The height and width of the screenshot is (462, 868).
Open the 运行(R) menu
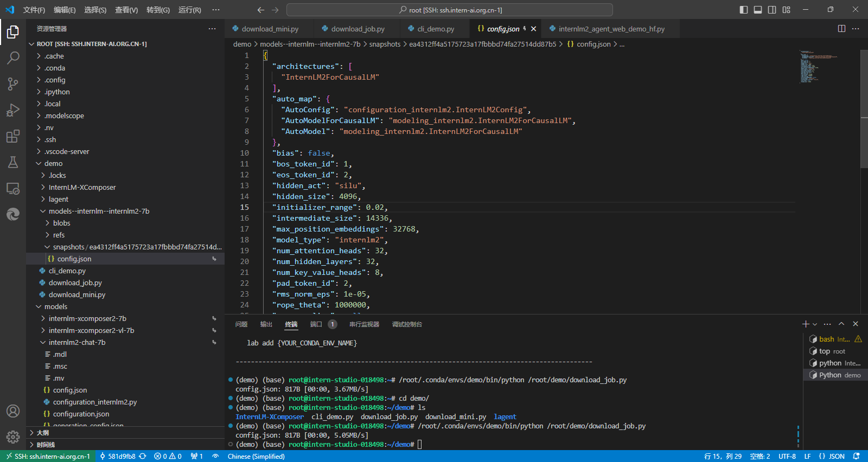pyautogui.click(x=189, y=10)
